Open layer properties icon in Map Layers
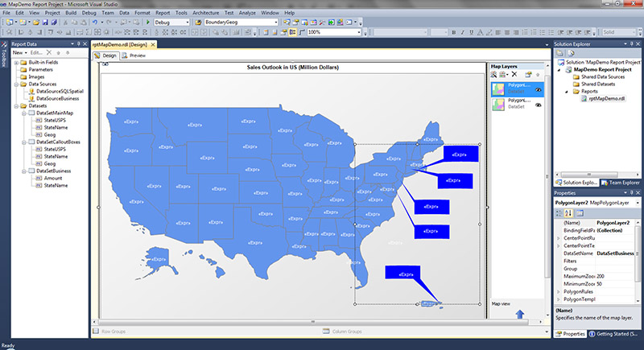644x350 pixels. (528, 74)
